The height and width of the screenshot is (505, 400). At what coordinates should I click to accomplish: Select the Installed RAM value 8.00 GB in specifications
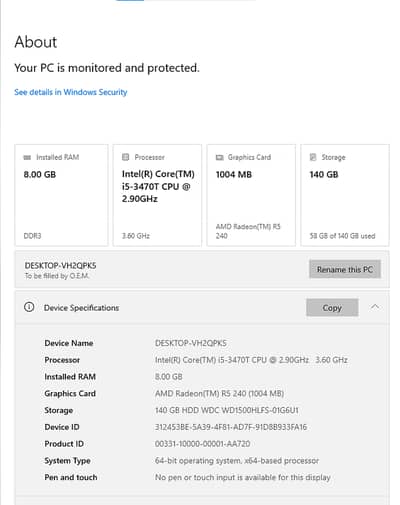[x=169, y=377]
